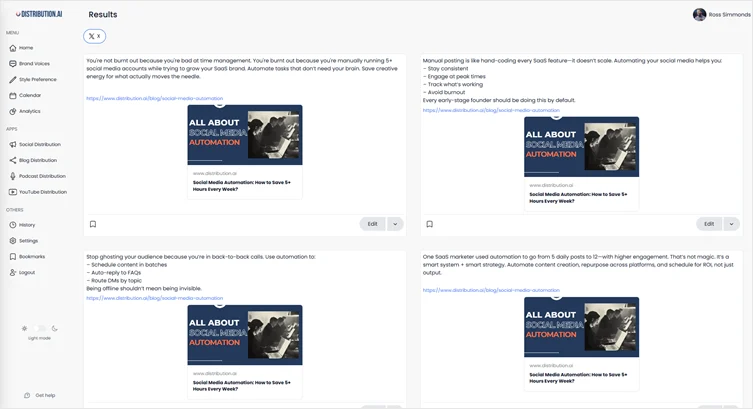Go to Style Preference
This screenshot has height=409, width=753.
[x=37, y=79]
